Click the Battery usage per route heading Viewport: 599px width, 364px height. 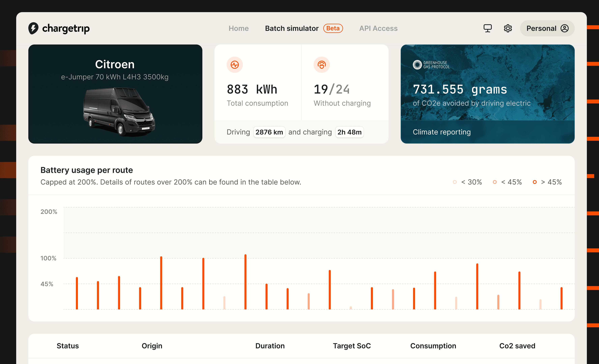87,170
